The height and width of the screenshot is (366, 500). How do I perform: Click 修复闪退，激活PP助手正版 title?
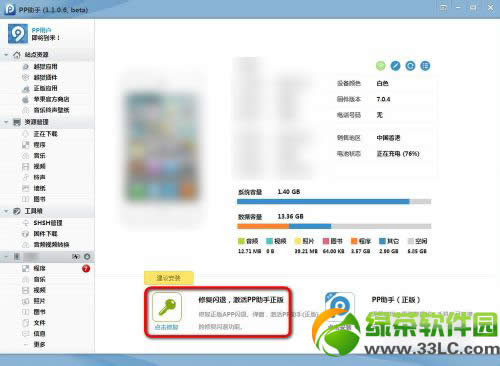coord(241,300)
